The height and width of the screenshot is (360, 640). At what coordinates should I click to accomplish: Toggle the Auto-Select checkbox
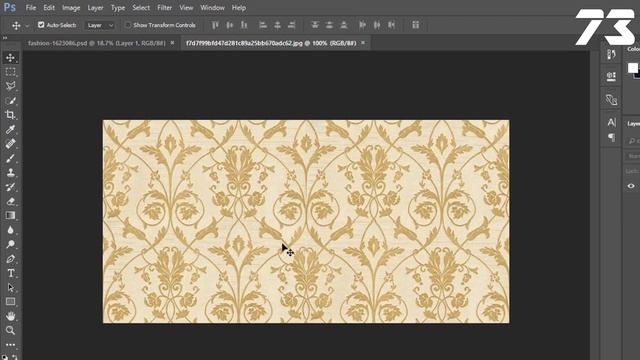[x=41, y=25]
